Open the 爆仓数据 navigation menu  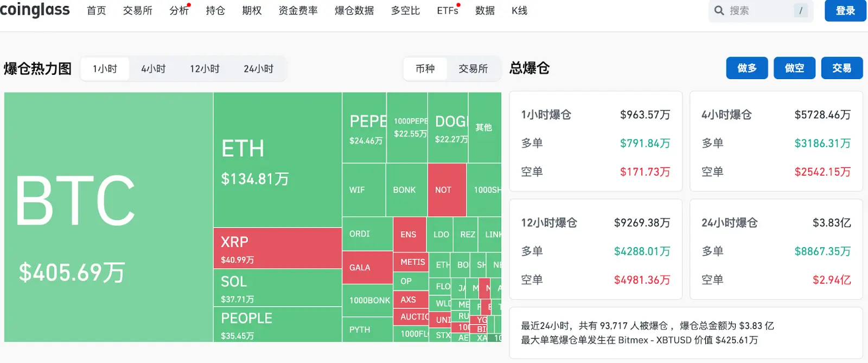(354, 10)
